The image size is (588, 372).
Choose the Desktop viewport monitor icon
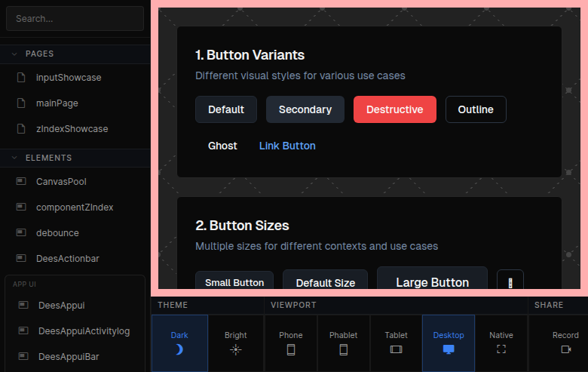[x=449, y=349]
